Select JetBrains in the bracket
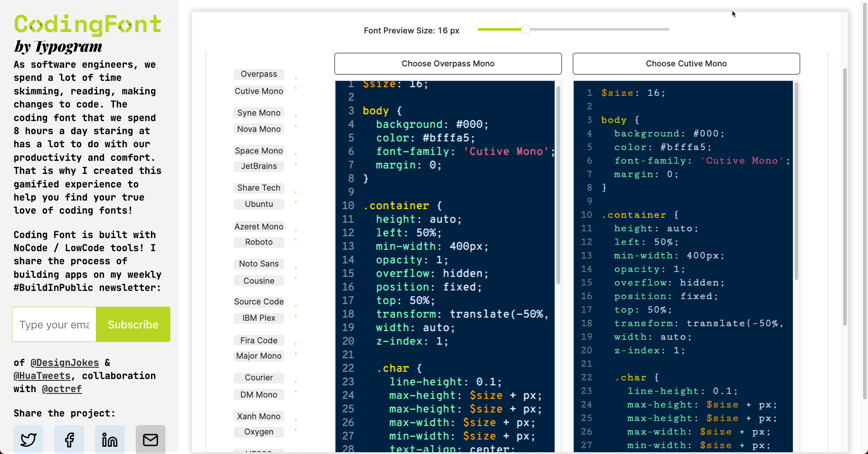868x454 pixels. pyautogui.click(x=259, y=166)
